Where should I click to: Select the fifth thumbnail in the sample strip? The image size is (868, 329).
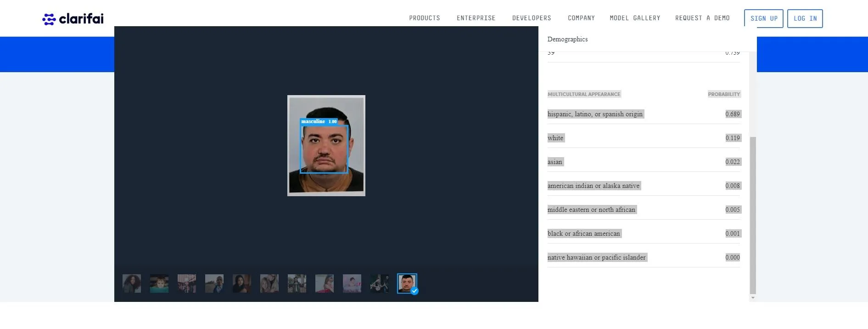(x=242, y=284)
